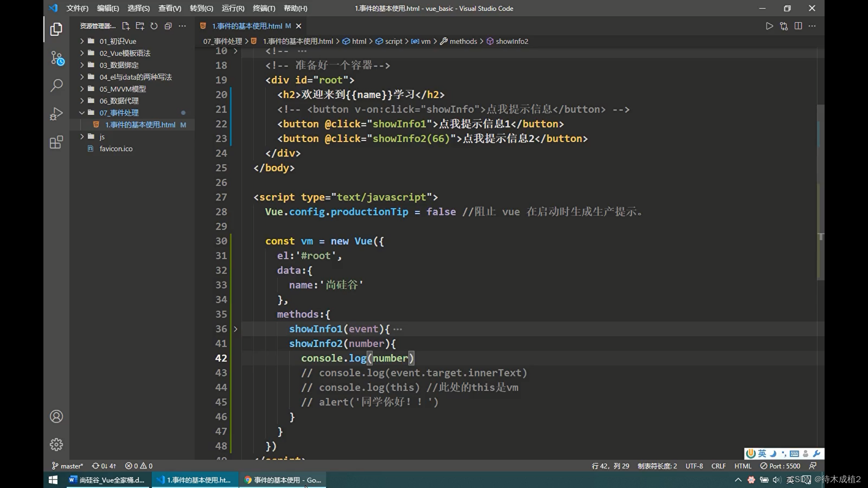Screen dimensions: 868x488
Task: Open explorer more actions menu
Action: [182, 26]
